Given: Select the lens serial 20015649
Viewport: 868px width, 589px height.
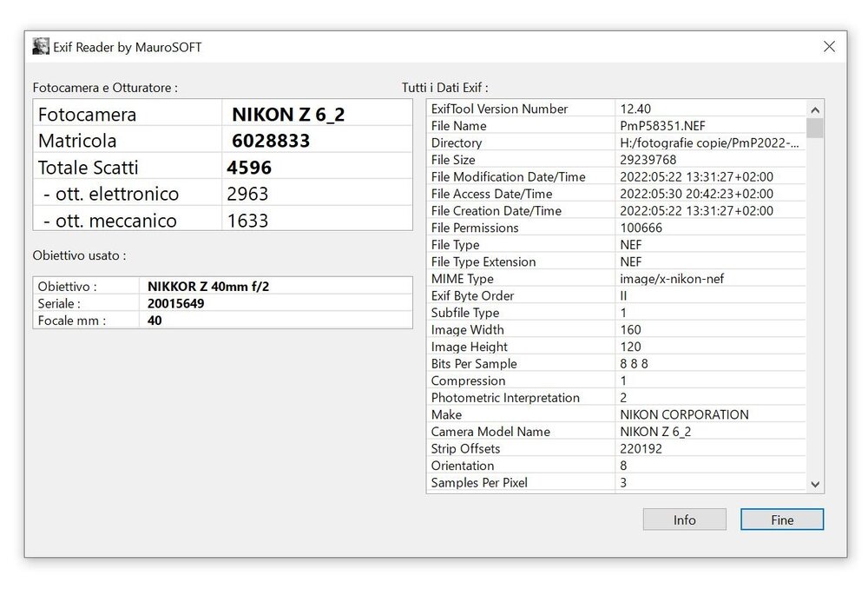Looking at the screenshot, I should pos(175,304).
